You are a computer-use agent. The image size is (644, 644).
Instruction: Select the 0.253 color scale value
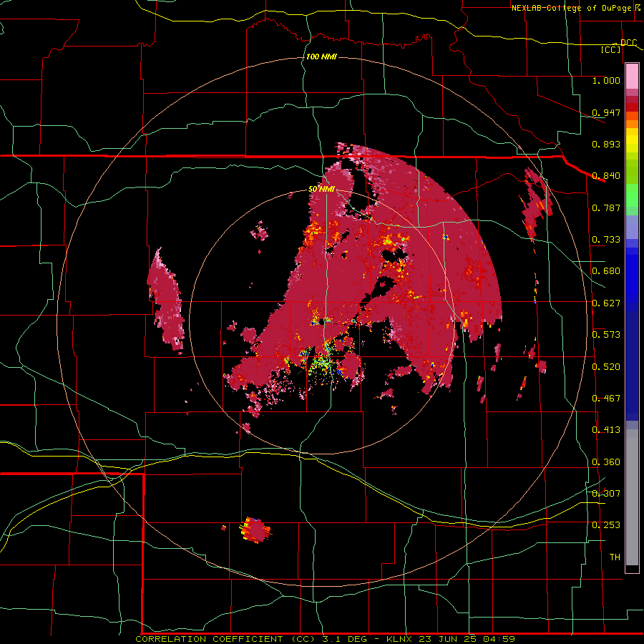(x=606, y=525)
